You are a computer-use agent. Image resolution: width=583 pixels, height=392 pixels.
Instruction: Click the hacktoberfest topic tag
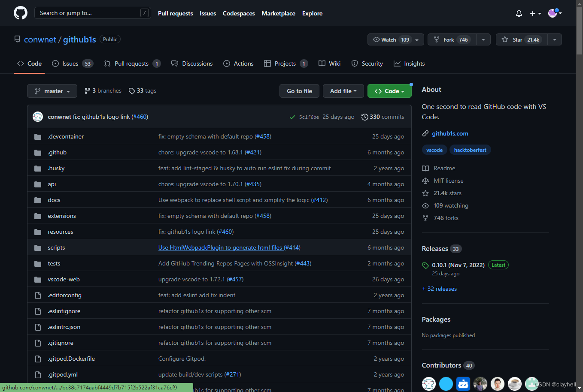470,150
